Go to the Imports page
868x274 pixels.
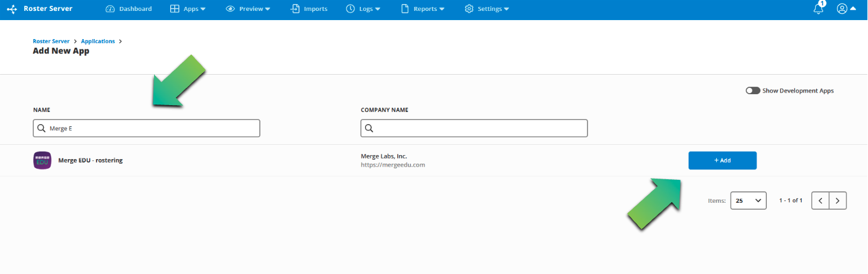point(309,9)
